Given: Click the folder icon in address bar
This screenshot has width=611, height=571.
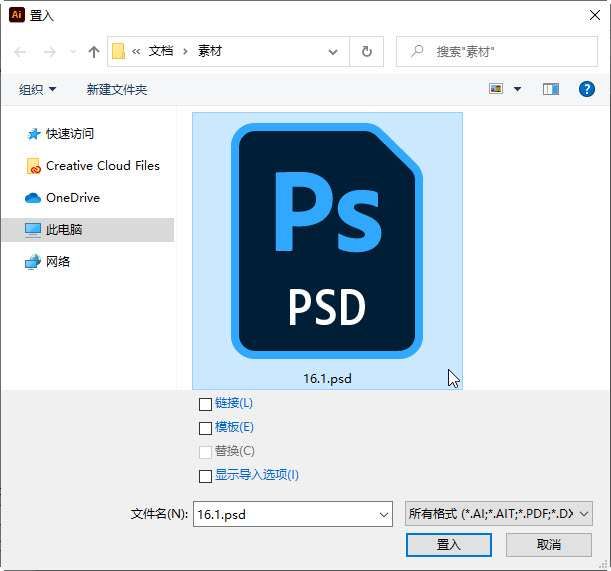Looking at the screenshot, I should tap(118, 51).
